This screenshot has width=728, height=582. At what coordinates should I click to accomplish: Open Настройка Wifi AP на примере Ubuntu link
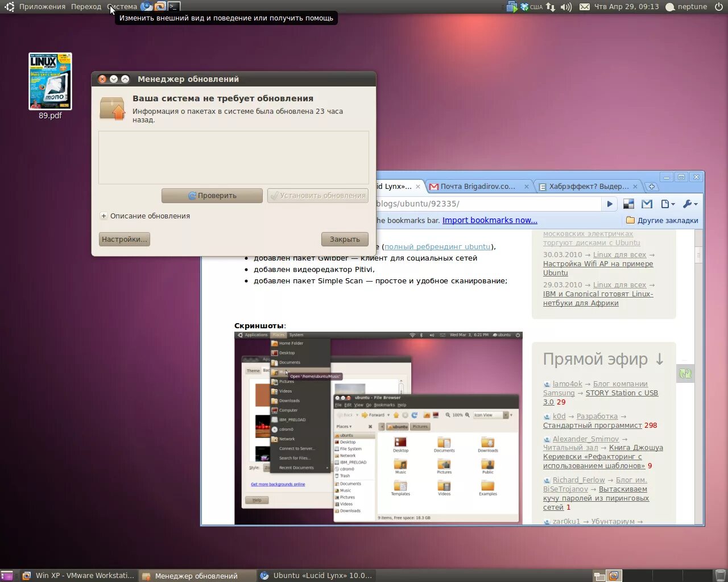pos(598,269)
